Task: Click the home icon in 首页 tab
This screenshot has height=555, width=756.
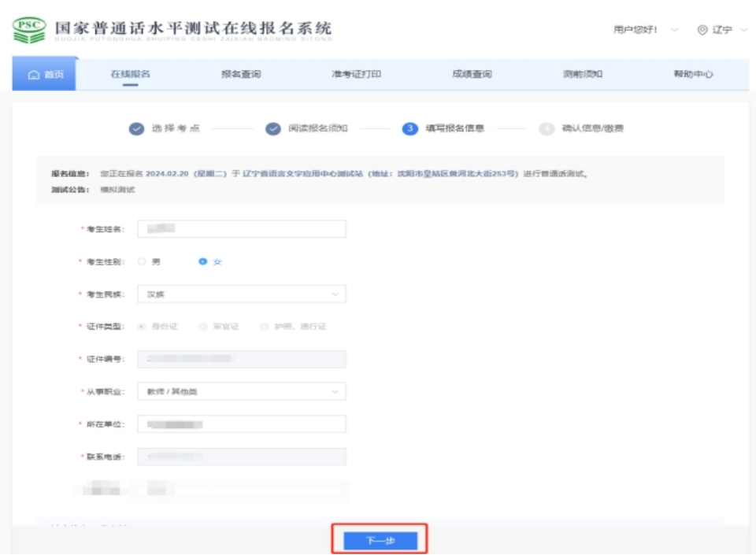Action: click(33, 75)
